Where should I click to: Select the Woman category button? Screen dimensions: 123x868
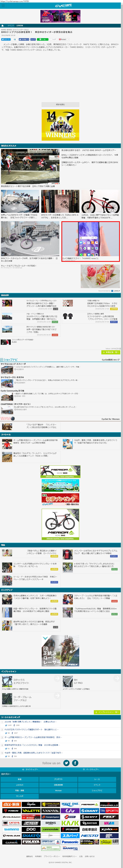[58, 791]
